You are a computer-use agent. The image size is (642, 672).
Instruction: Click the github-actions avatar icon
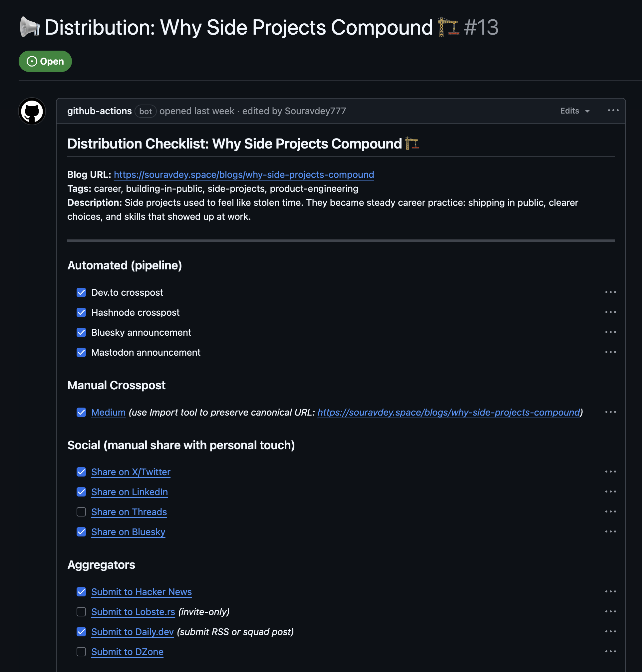pos(32,111)
